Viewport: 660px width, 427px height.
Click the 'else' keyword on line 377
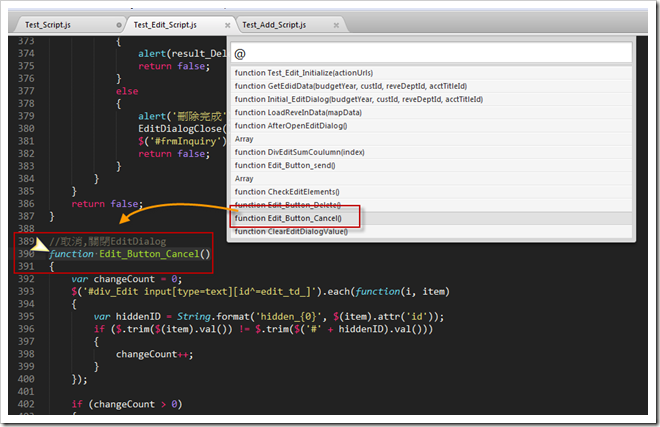point(127,91)
